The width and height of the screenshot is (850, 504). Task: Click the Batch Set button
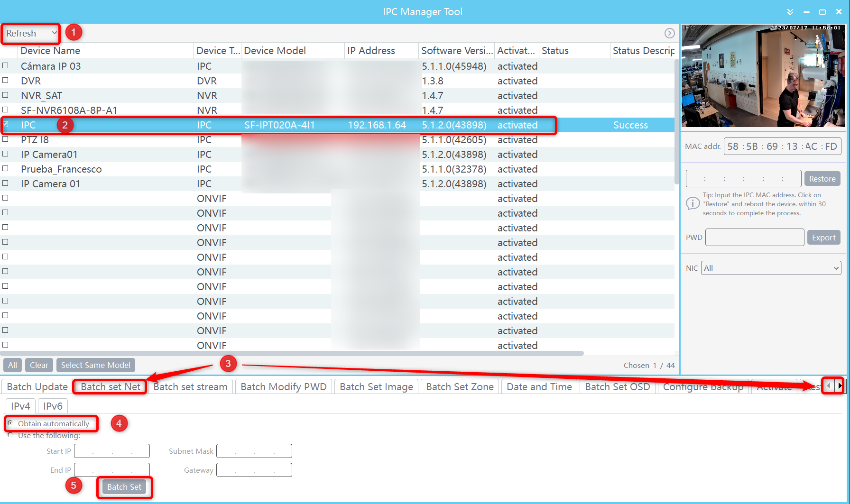[x=124, y=487]
